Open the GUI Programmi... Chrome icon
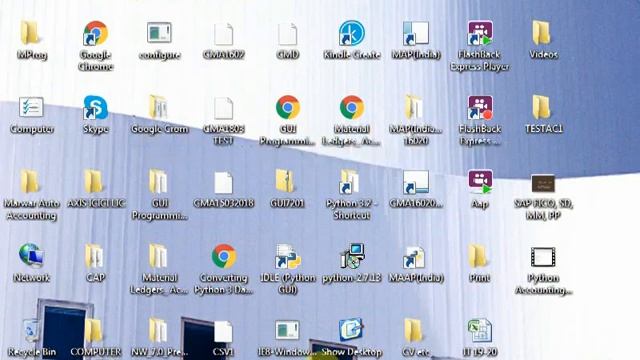The image size is (640, 360). coord(287,107)
